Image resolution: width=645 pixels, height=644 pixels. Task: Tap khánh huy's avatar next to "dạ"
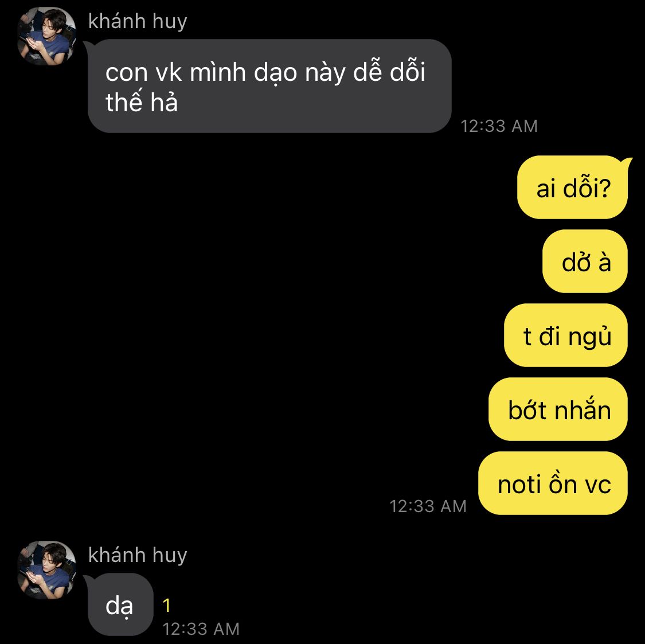click(x=46, y=570)
